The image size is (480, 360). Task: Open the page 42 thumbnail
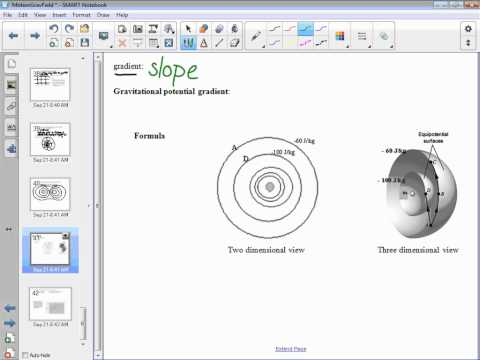click(x=50, y=304)
